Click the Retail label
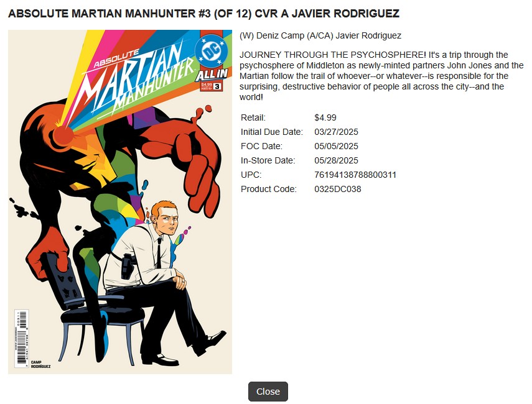 point(253,117)
